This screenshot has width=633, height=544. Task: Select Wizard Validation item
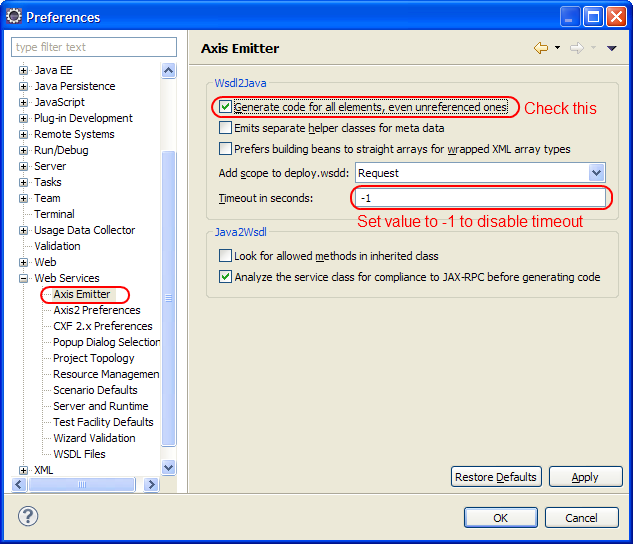coord(94,438)
